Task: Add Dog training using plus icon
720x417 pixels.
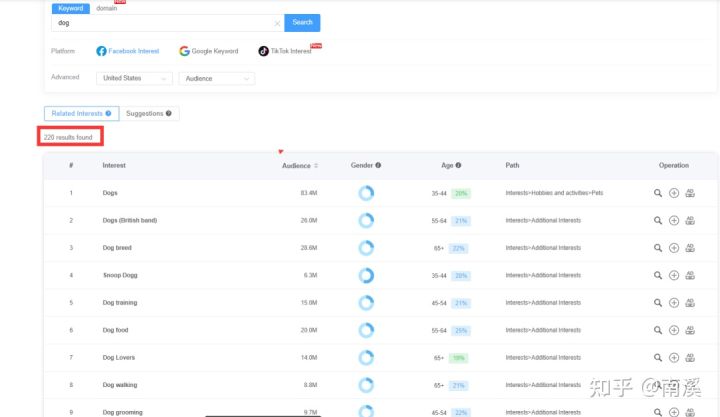Action: coord(674,303)
